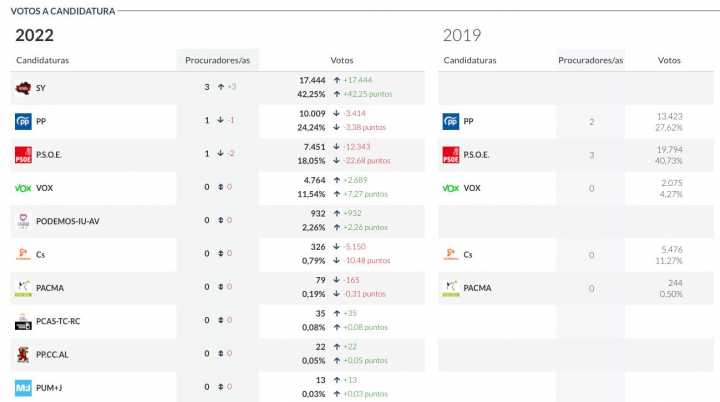Screen dimensions: 720x402
Task: Click the Procuradores/as header in the 2022 table
Action: (217, 60)
